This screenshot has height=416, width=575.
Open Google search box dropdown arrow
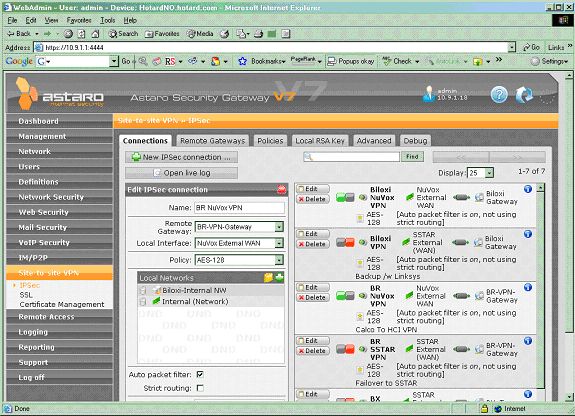point(114,61)
